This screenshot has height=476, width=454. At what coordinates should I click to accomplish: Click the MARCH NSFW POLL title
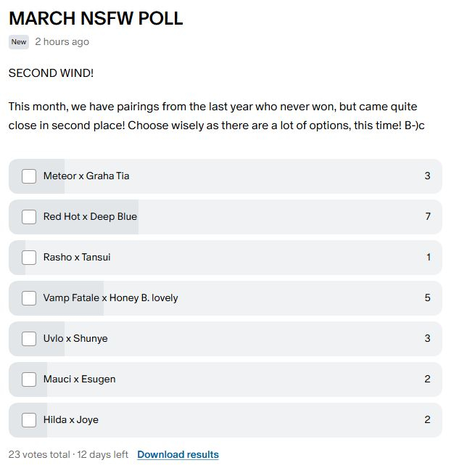pyautogui.click(x=96, y=18)
